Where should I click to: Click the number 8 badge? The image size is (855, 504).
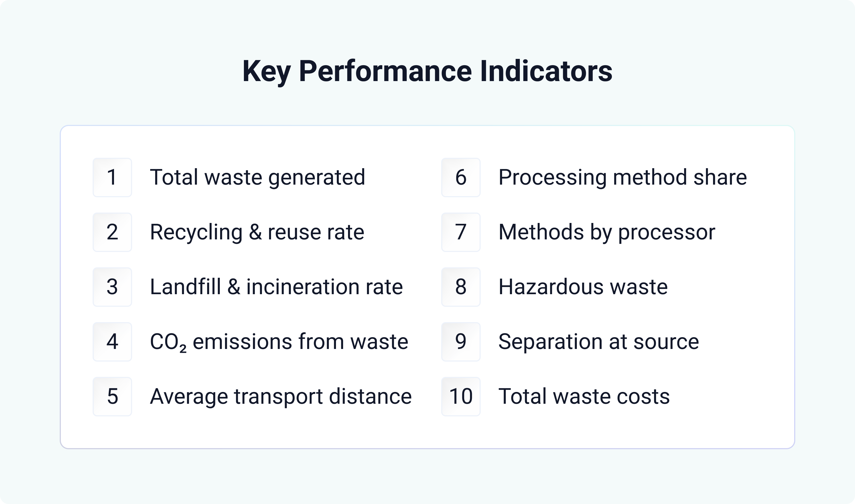(461, 287)
